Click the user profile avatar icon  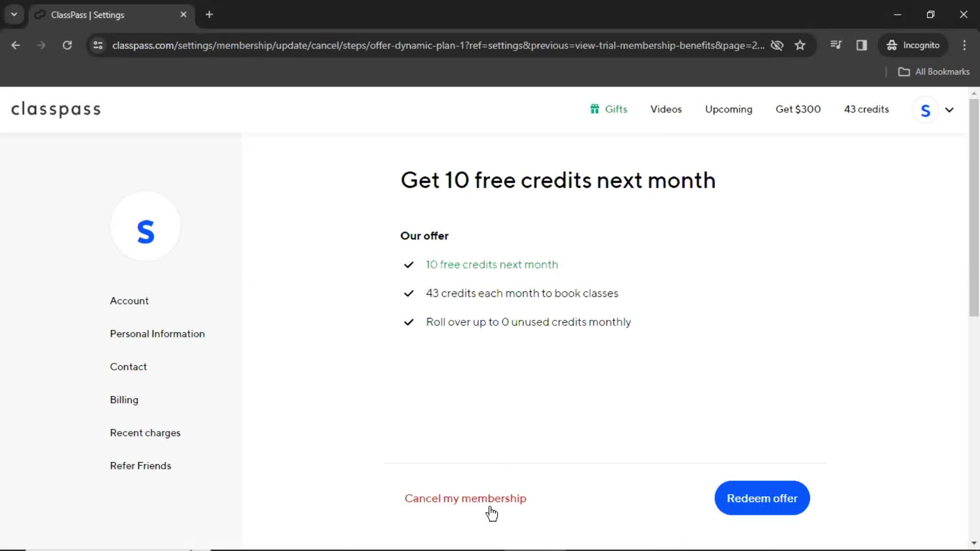(x=925, y=110)
